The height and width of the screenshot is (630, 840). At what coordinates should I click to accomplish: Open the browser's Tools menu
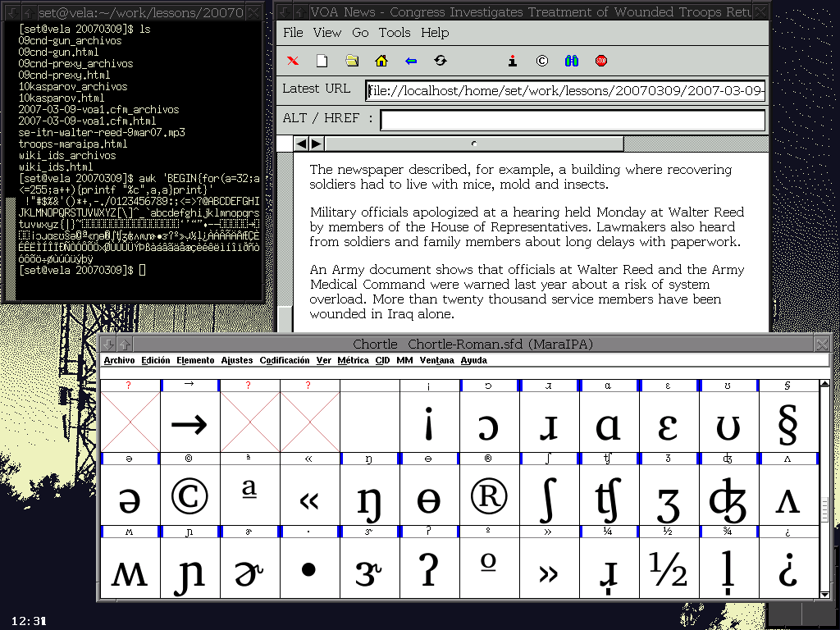point(395,33)
